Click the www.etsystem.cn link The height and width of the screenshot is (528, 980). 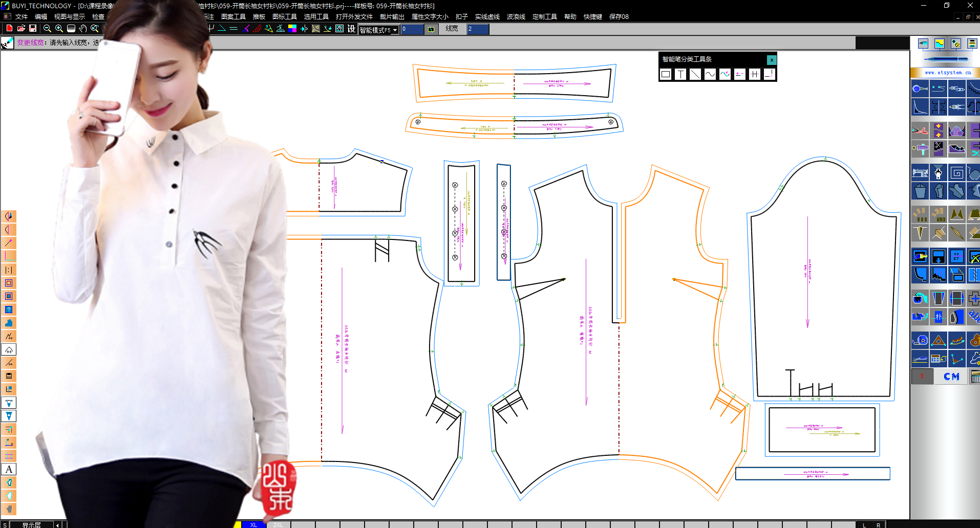947,73
